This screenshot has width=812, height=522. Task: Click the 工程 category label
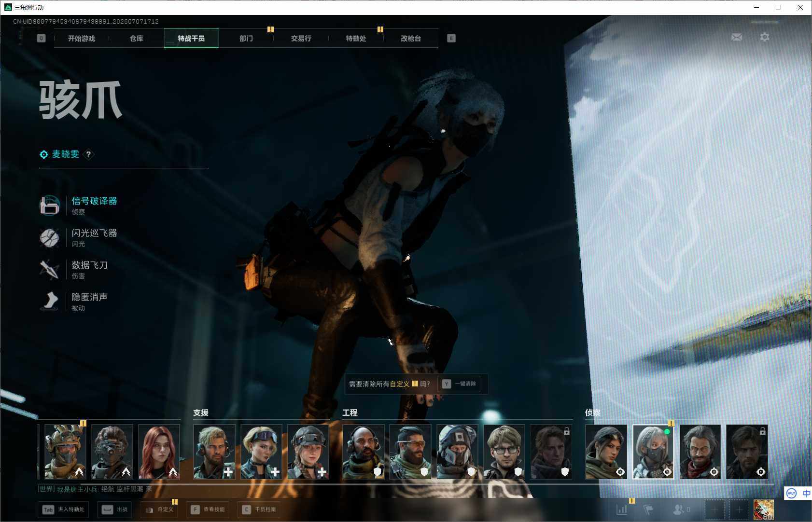click(350, 412)
